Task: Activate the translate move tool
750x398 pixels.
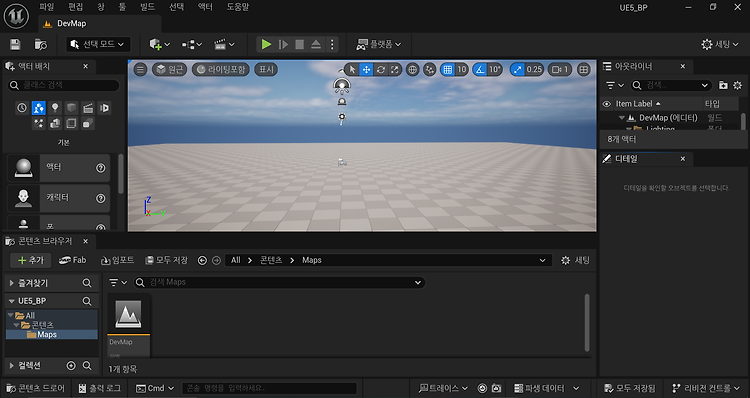Action: tap(366, 69)
